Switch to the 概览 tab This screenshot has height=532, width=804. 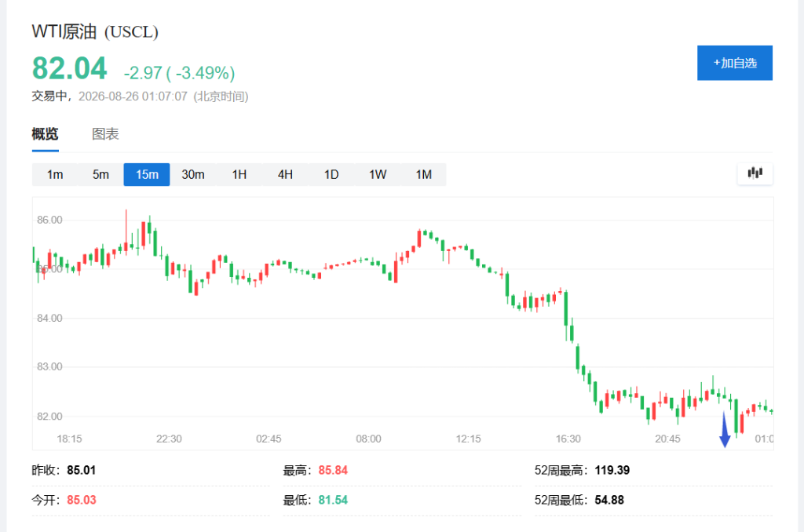45,134
